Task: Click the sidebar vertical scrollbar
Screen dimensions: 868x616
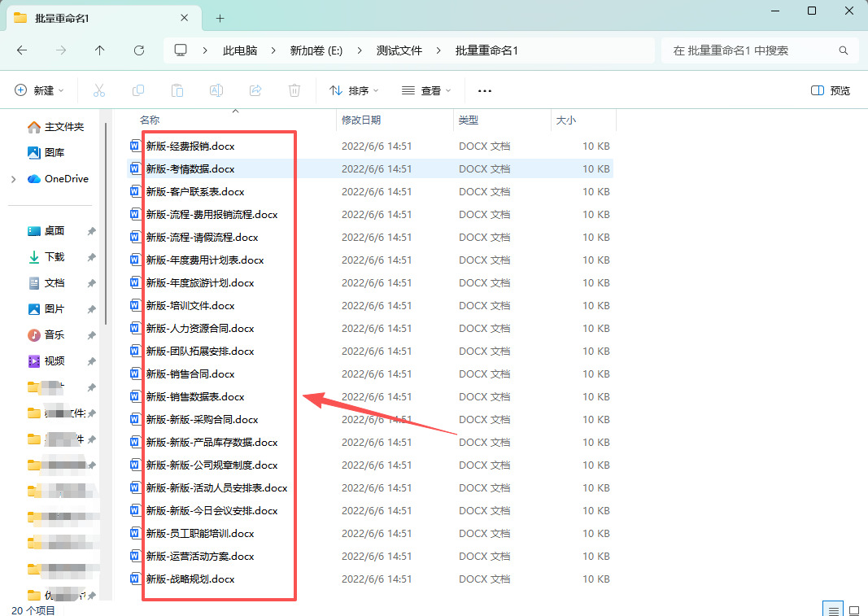Action: (105, 224)
